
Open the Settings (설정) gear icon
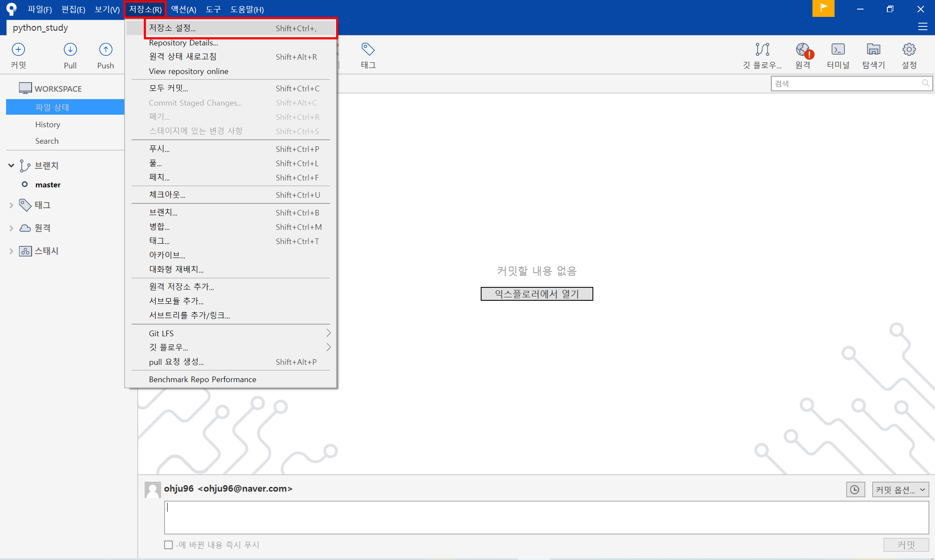coord(909,50)
